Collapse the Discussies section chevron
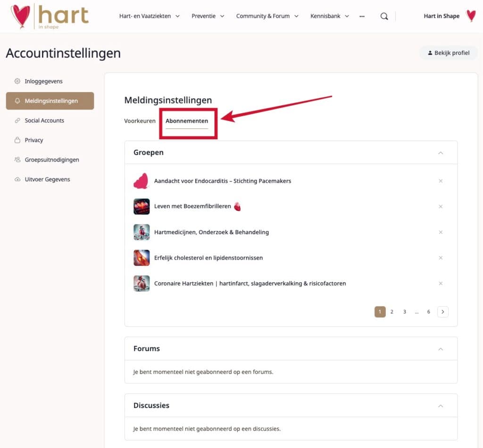 [x=441, y=406]
